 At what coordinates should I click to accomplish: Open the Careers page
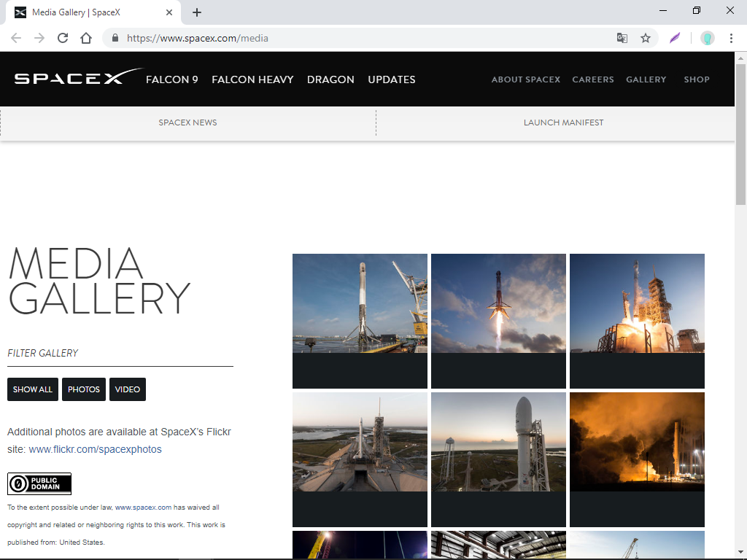(593, 79)
